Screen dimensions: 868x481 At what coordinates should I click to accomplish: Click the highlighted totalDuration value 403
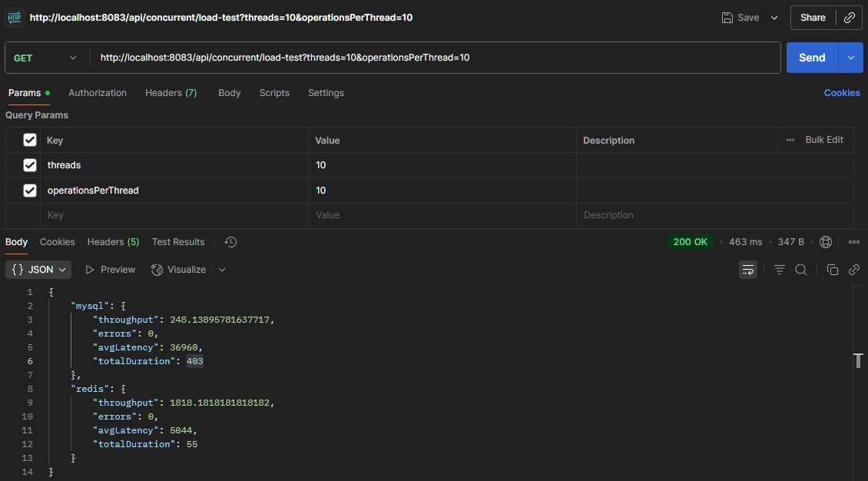pos(195,361)
